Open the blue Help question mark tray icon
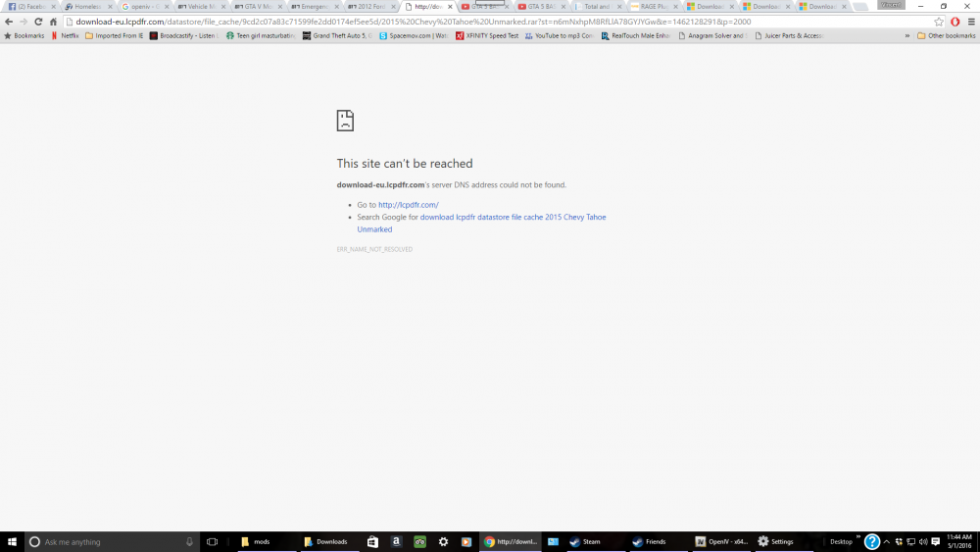The height and width of the screenshot is (552, 980). 872,541
